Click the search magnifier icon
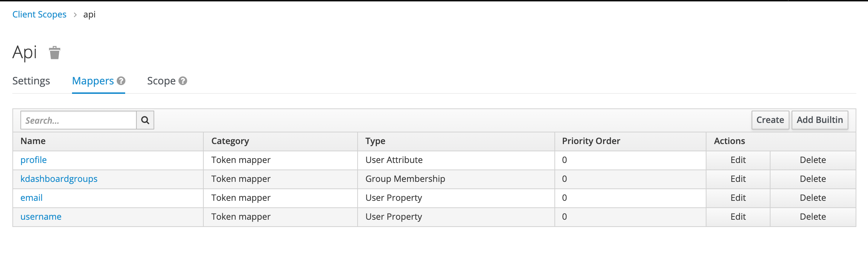 click(145, 120)
